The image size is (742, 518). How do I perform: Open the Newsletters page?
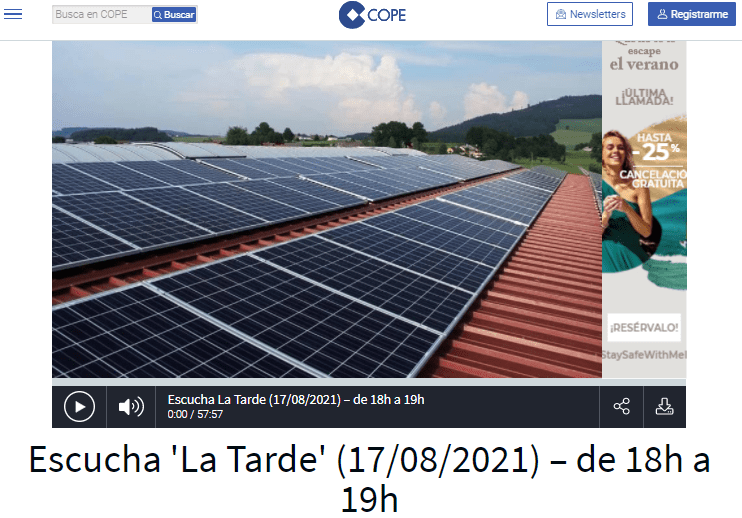click(590, 14)
